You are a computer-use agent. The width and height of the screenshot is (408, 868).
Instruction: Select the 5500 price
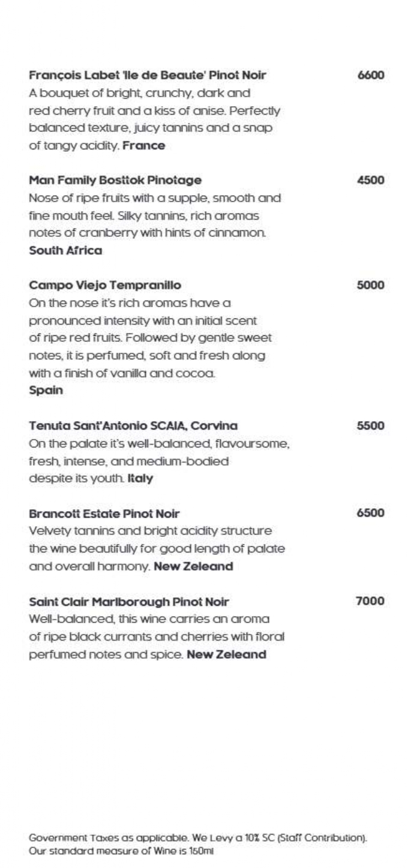pyautogui.click(x=370, y=426)
